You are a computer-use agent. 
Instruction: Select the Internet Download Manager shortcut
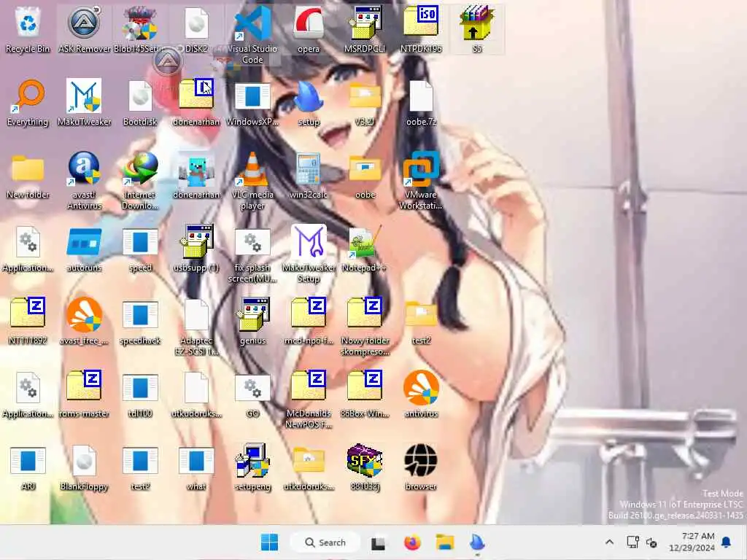(140, 181)
